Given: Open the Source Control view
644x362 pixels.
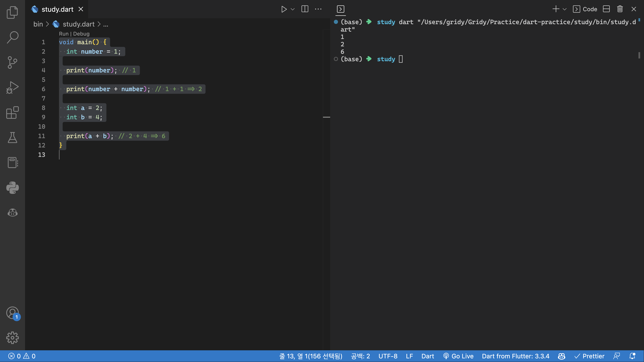Looking at the screenshot, I should [x=12, y=62].
